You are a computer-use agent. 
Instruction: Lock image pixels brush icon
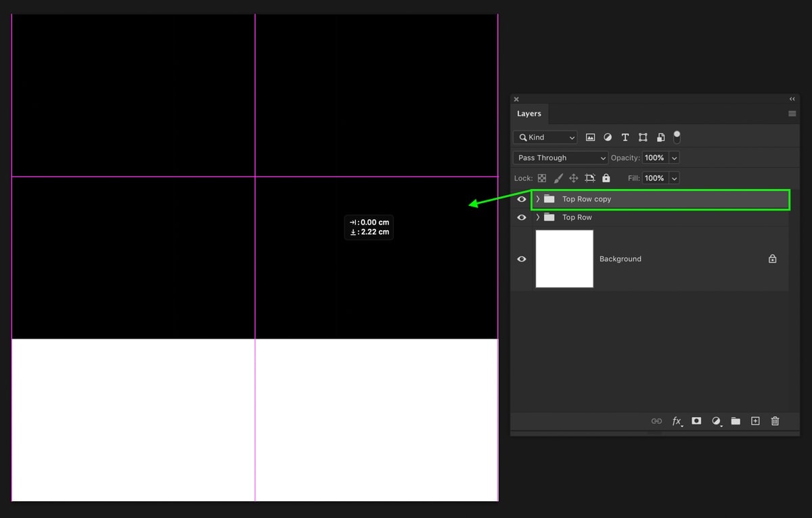point(558,178)
